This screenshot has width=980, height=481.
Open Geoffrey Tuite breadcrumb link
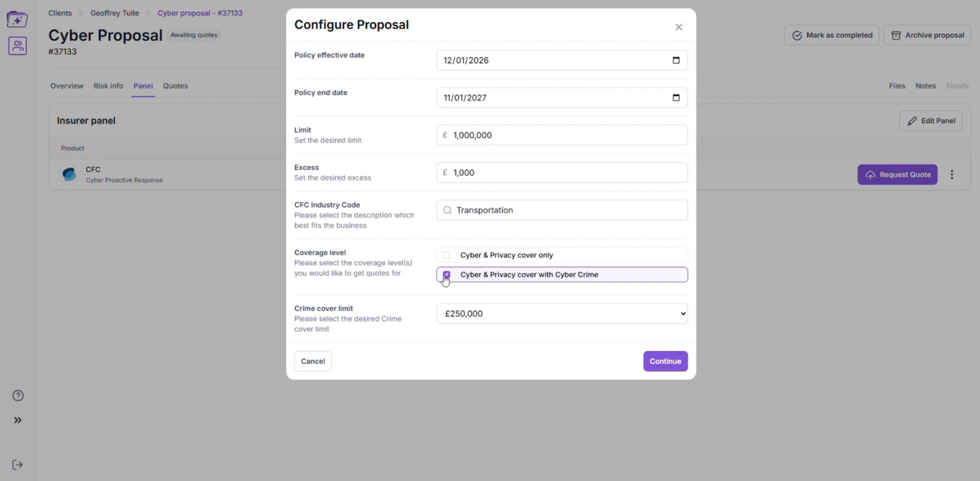tap(115, 13)
